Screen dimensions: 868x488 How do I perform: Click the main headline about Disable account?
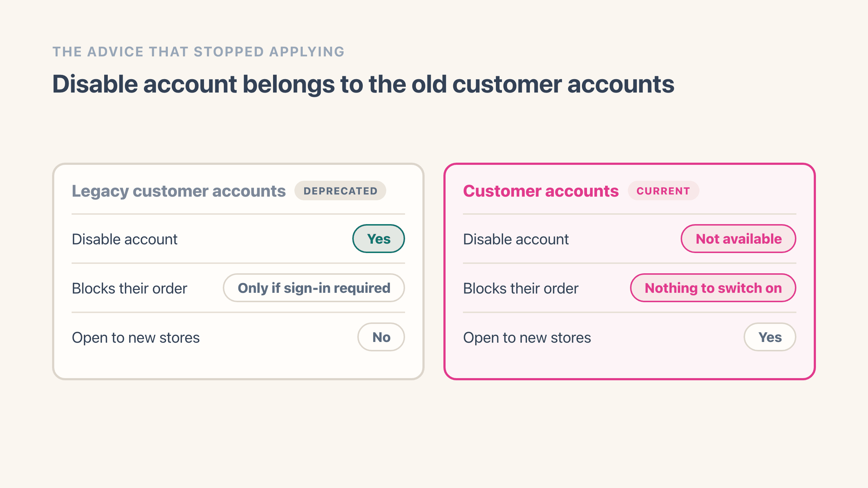363,84
